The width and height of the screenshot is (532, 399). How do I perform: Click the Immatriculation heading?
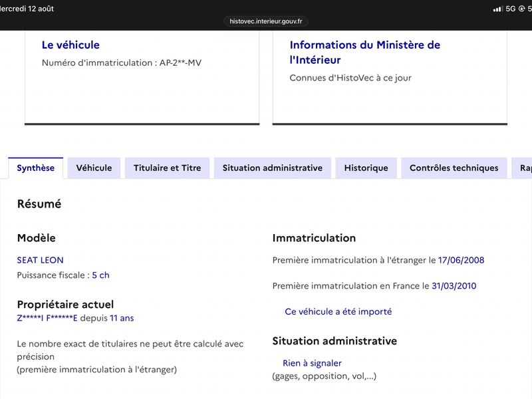click(314, 238)
